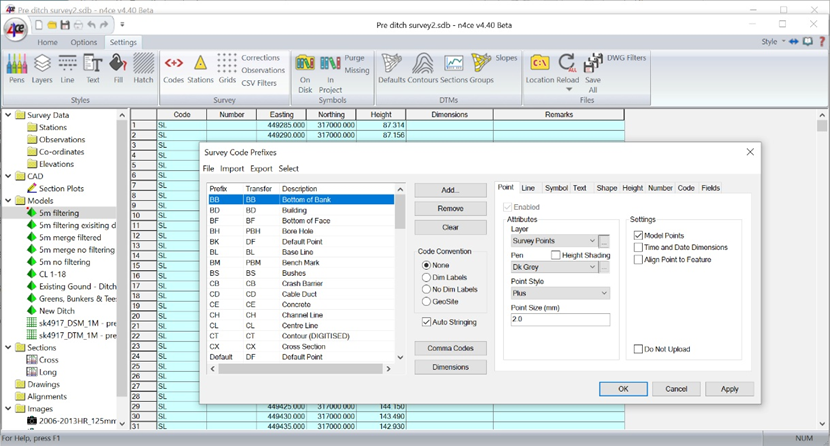The image size is (830, 446).
Task: Check Time and Date Dimensions
Action: [x=638, y=247]
